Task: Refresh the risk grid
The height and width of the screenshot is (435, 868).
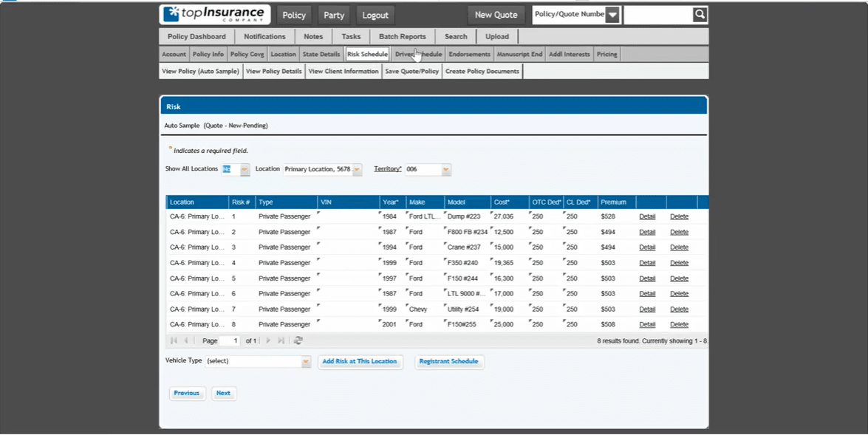Action: pyautogui.click(x=298, y=340)
